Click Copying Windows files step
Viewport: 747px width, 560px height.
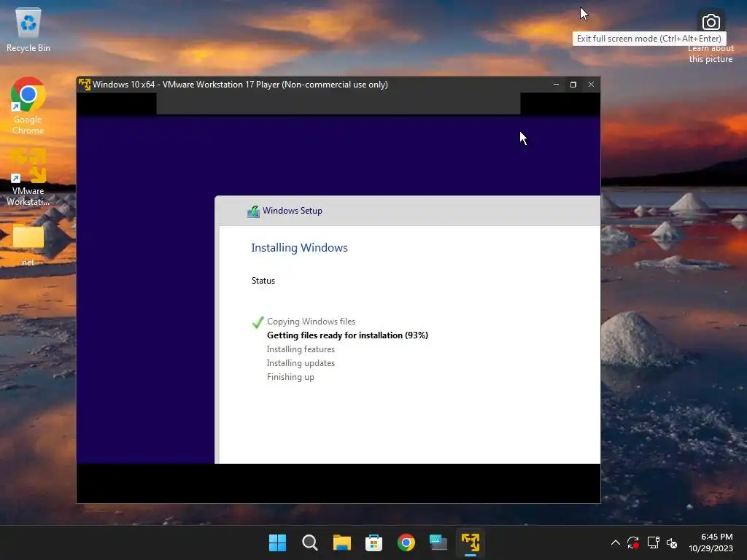click(x=311, y=322)
